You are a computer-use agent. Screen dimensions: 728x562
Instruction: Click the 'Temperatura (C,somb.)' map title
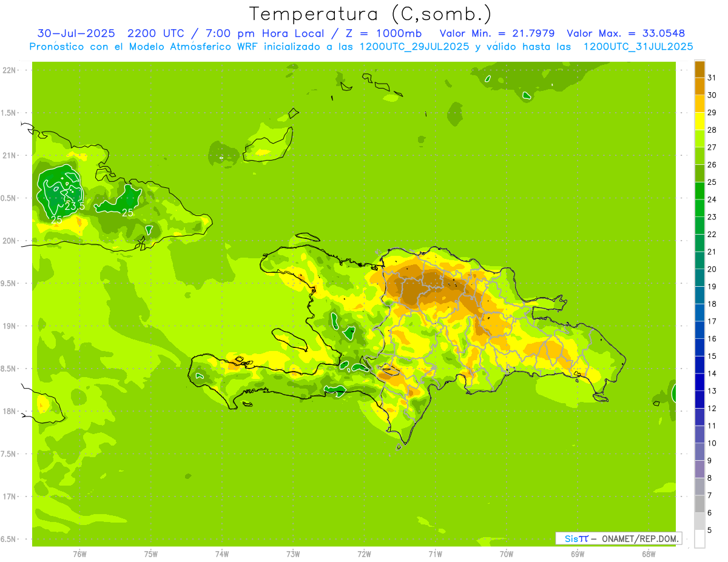pos(370,14)
